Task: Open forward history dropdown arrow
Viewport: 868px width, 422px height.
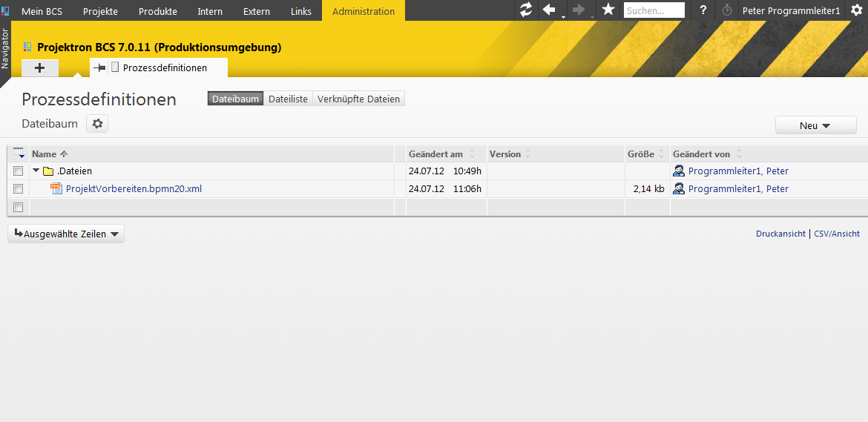Action: [592, 16]
